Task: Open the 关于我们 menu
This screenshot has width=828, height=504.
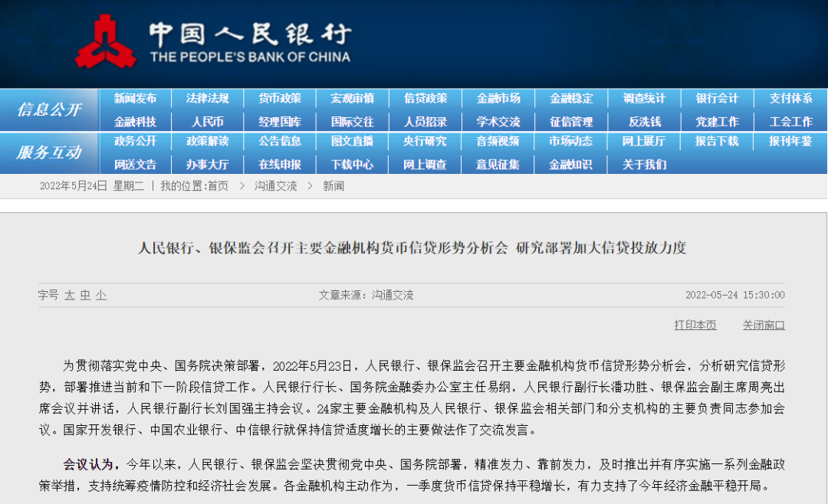Action: [x=642, y=164]
